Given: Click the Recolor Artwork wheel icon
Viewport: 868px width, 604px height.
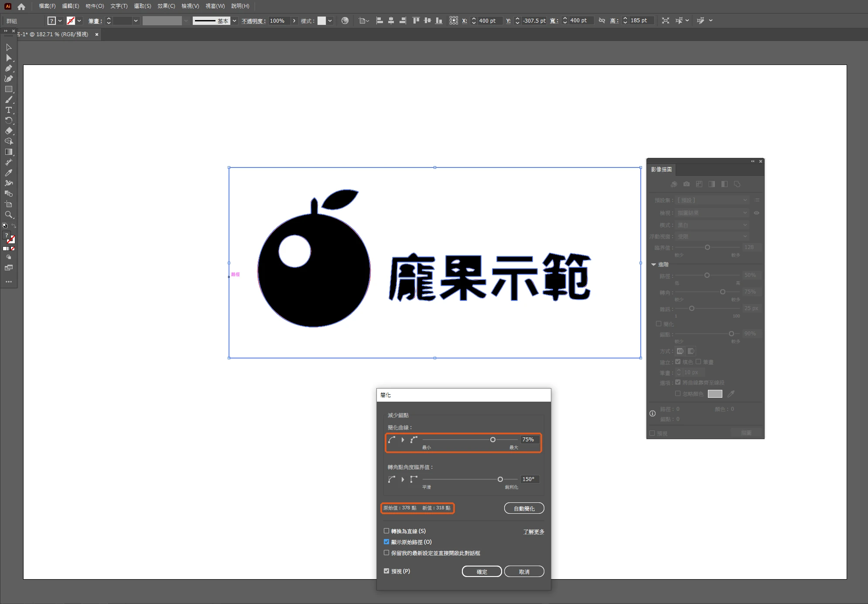Looking at the screenshot, I should (345, 20).
